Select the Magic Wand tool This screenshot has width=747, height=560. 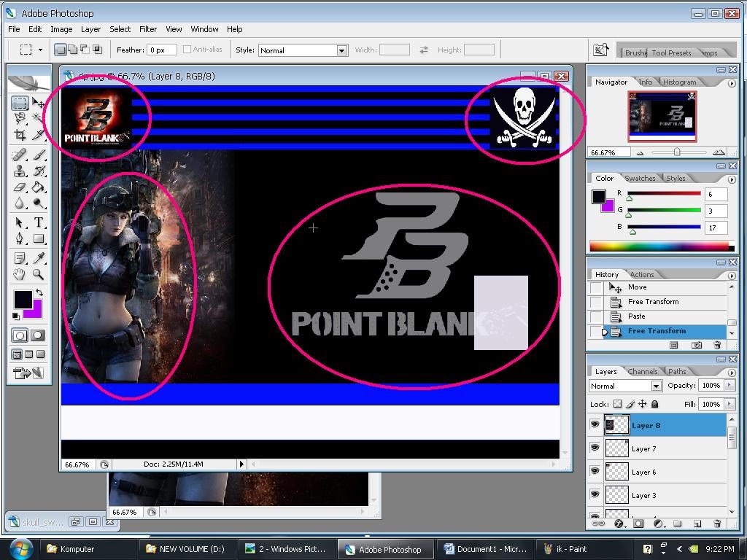tap(38, 119)
